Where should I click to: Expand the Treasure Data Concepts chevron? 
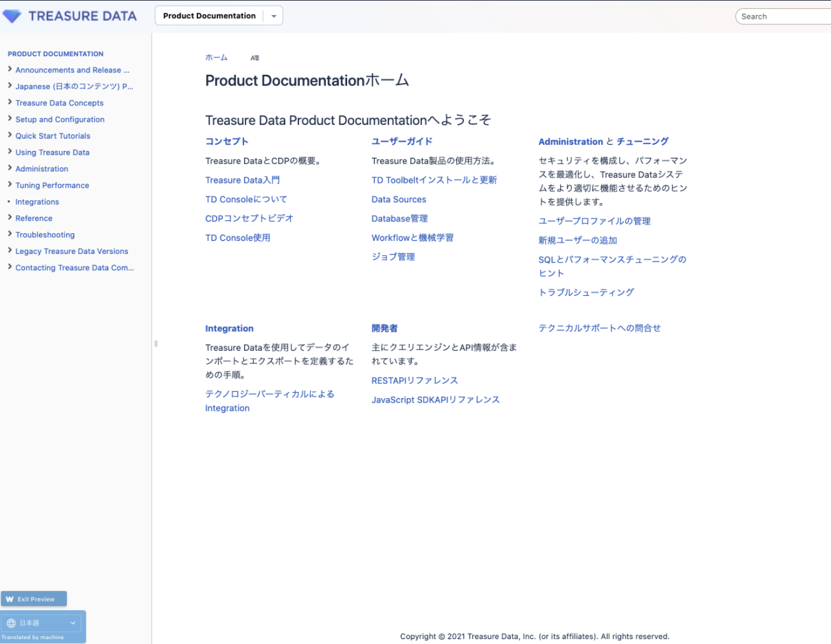[x=10, y=102]
